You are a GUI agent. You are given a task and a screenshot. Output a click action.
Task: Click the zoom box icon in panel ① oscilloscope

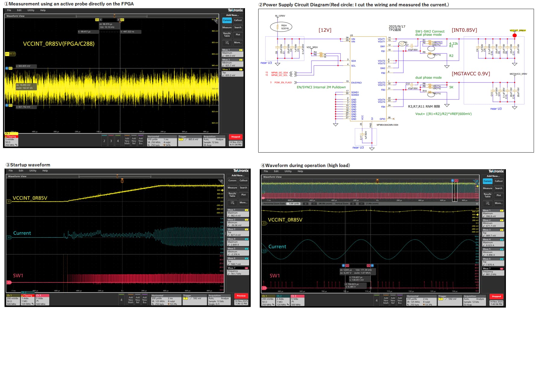227,43
